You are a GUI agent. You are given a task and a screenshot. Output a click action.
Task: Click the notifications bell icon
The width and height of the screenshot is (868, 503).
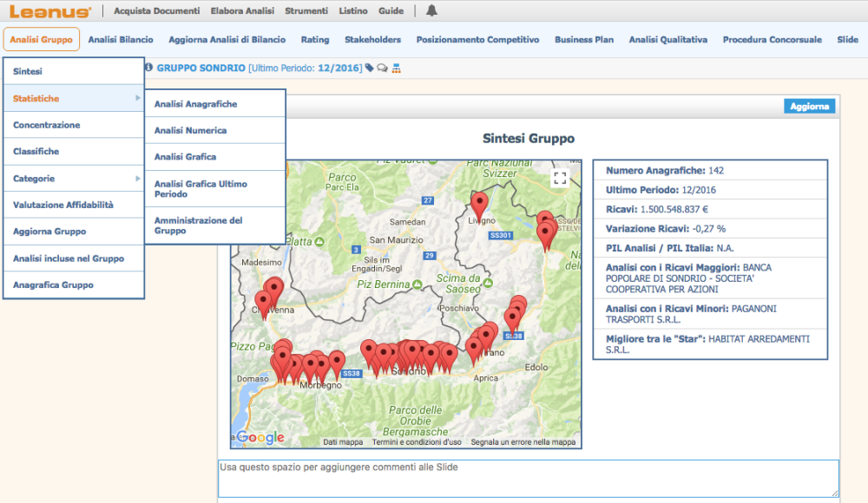coord(431,10)
